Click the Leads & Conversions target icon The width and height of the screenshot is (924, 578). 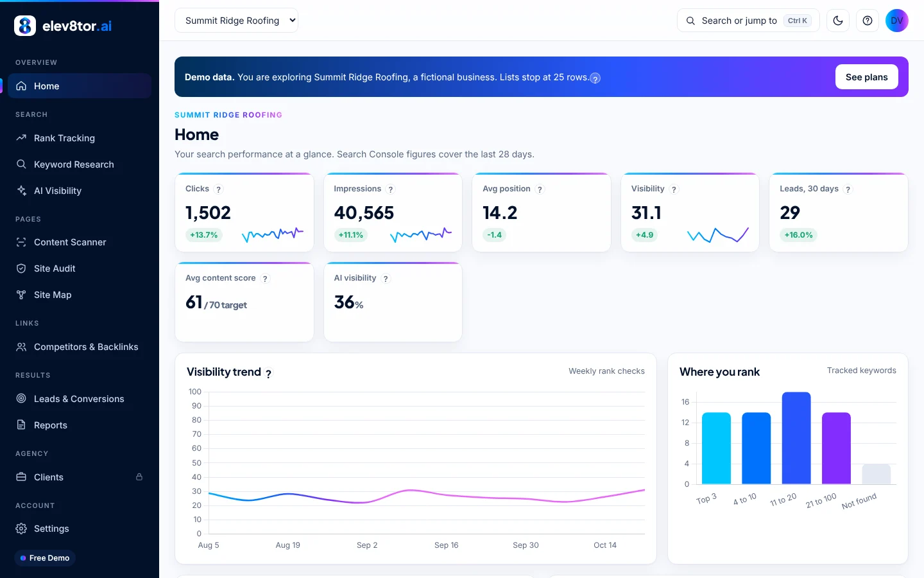[x=21, y=399]
